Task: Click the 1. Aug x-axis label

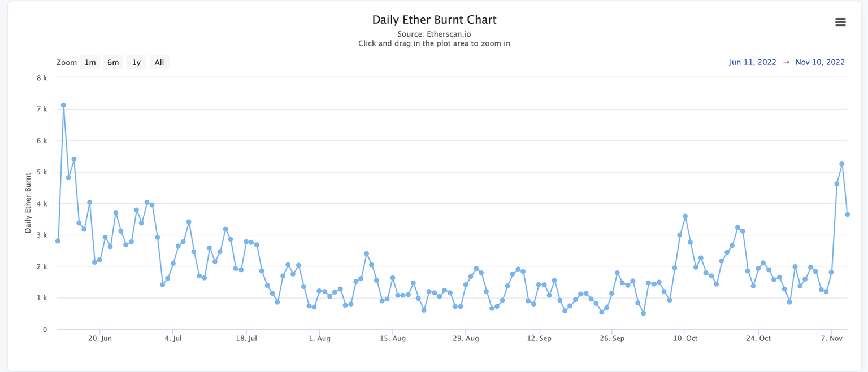Action: (319, 339)
